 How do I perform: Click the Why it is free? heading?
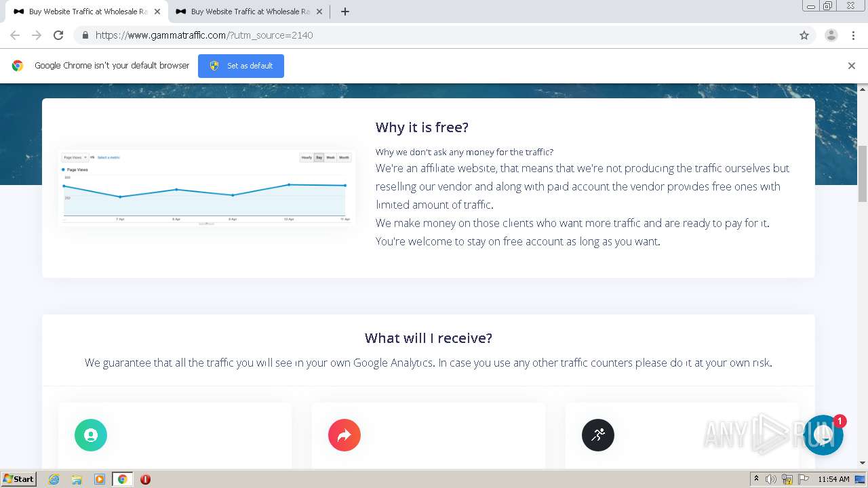tap(422, 127)
